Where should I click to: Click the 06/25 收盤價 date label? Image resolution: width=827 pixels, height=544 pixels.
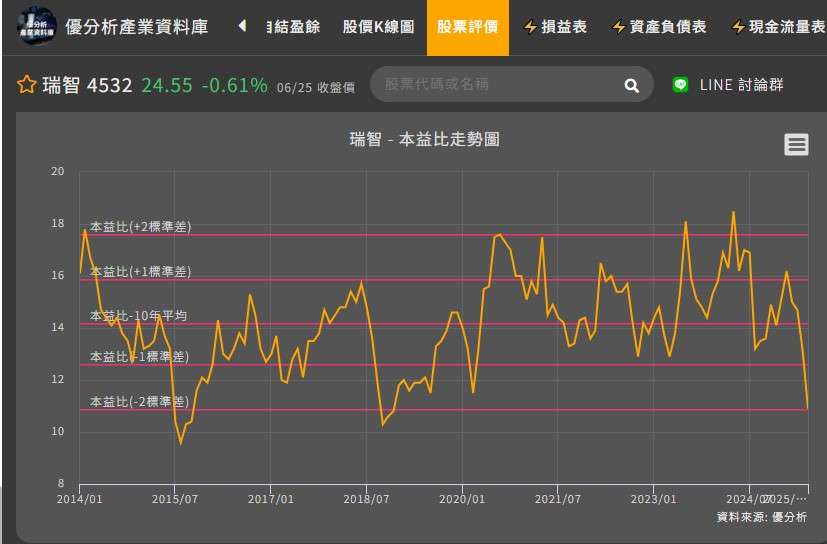click(315, 88)
